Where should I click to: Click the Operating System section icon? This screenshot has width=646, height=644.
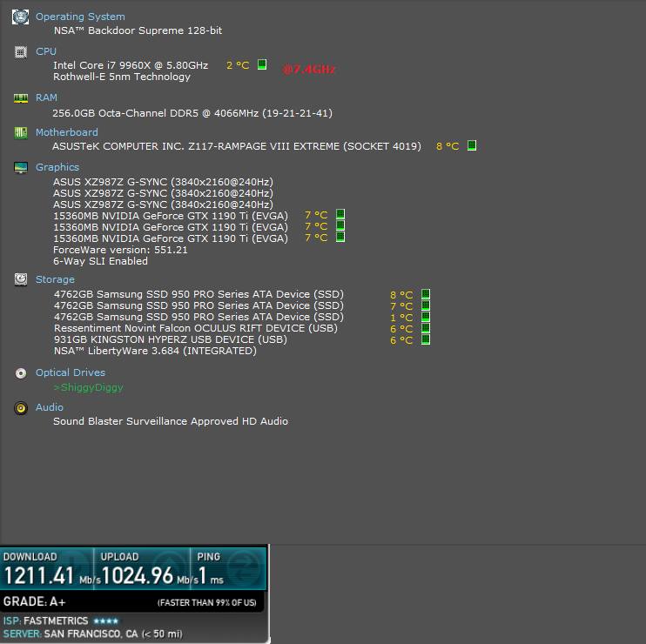click(20, 17)
